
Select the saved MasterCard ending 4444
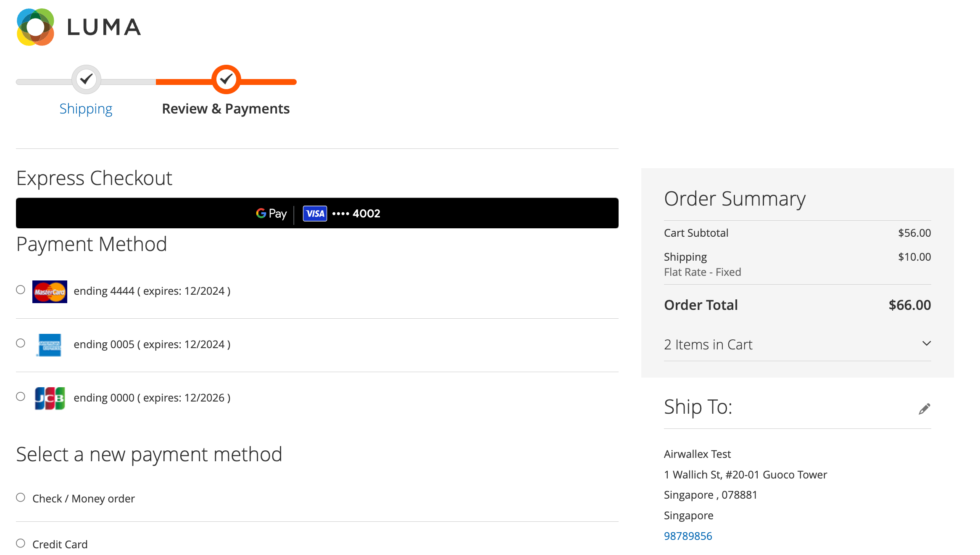click(20, 290)
